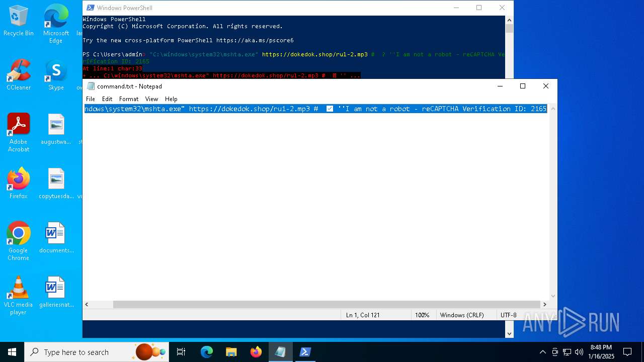This screenshot has width=644, height=362.
Task: Launch the VLC media player shortcut
Action: point(19,296)
